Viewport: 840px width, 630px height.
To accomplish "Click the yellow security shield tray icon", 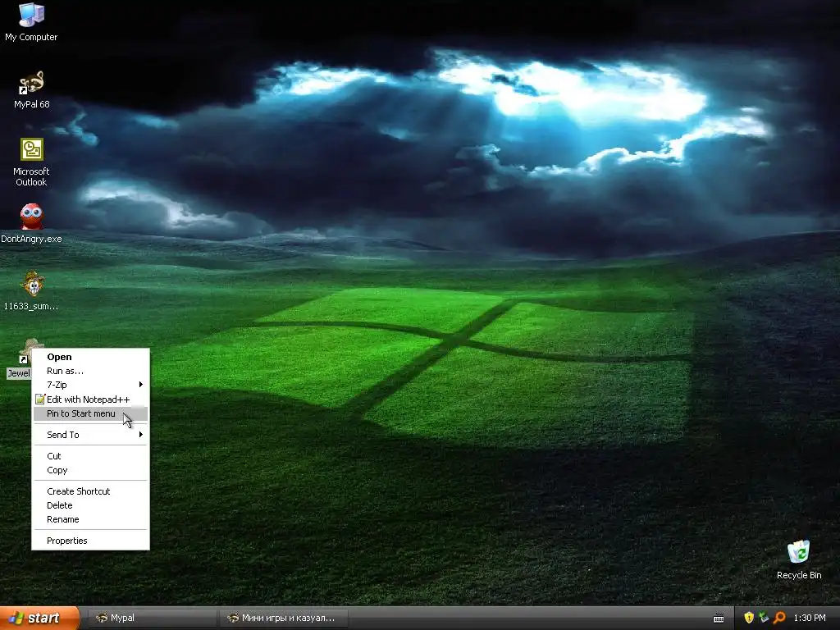I will pos(749,618).
